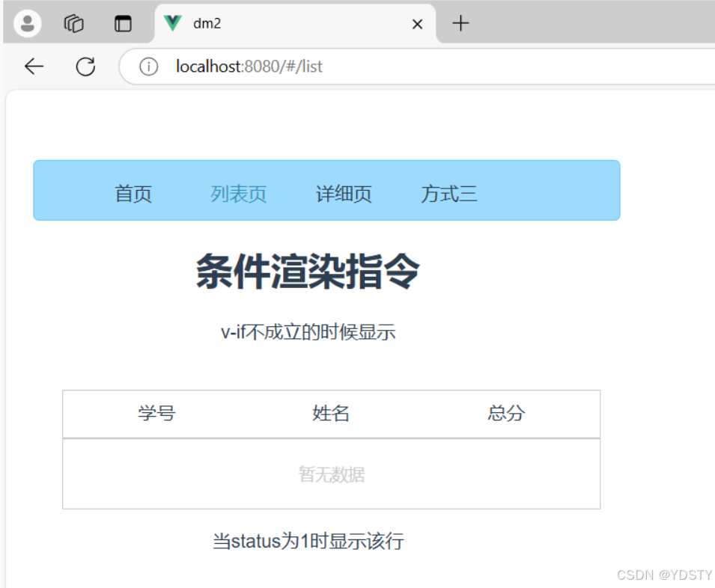Click the Vue logo favicon on the dm2 tab
The height and width of the screenshot is (588, 715).
point(171,23)
